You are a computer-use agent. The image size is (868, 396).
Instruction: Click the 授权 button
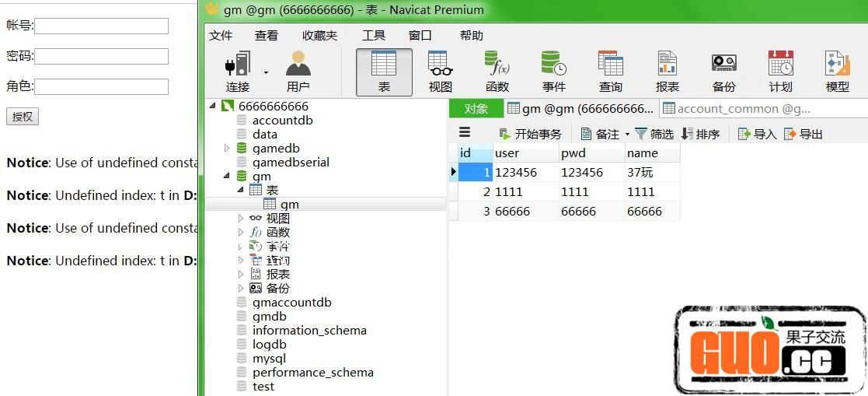click(23, 117)
